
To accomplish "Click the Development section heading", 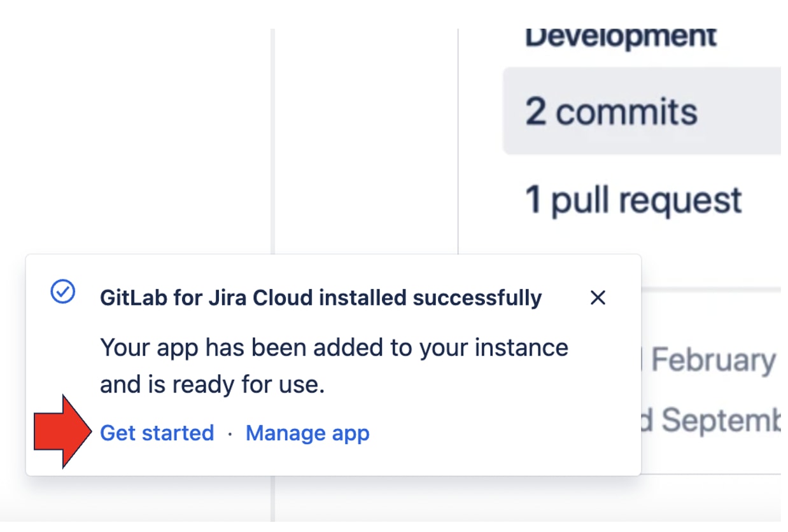I will (621, 37).
